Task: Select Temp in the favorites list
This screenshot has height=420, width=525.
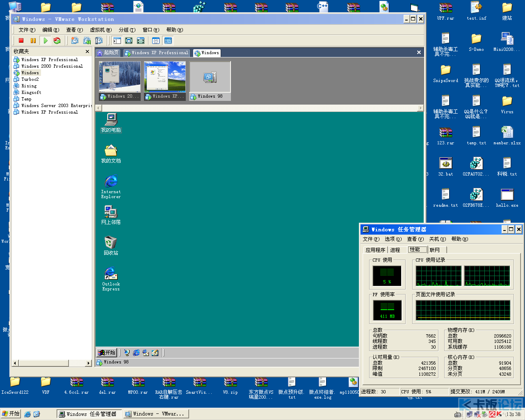Action: pyautogui.click(x=22, y=99)
